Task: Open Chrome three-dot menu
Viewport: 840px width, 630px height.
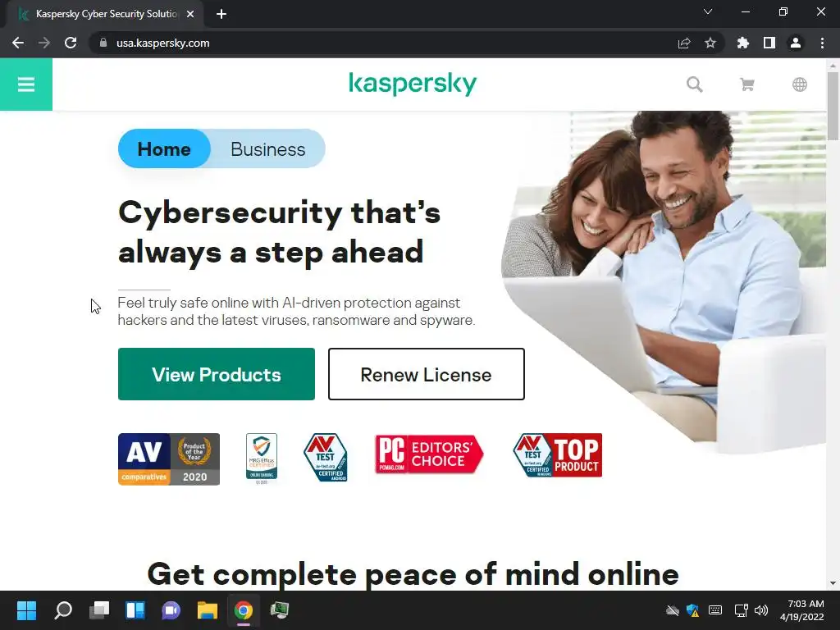Action: point(822,43)
